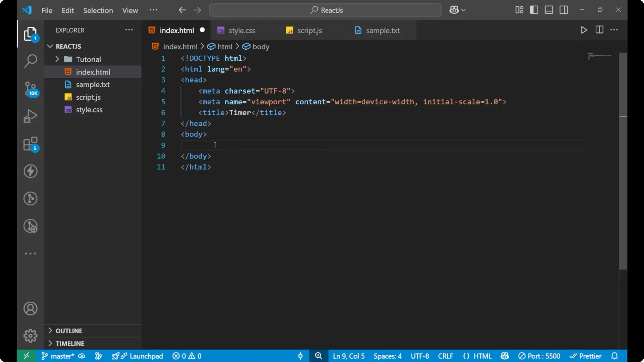Open the Run and Debug view
Image resolution: width=644 pixels, height=362 pixels.
point(30,116)
